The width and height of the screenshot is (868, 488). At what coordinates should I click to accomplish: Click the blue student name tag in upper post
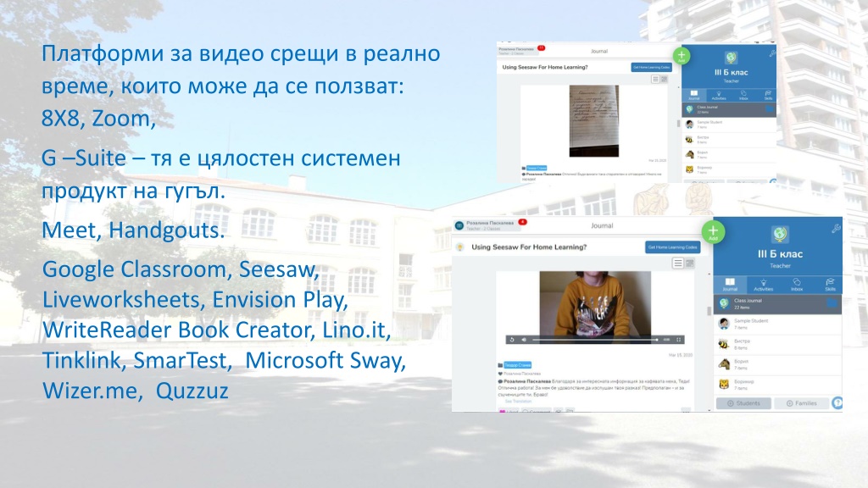[537, 168]
